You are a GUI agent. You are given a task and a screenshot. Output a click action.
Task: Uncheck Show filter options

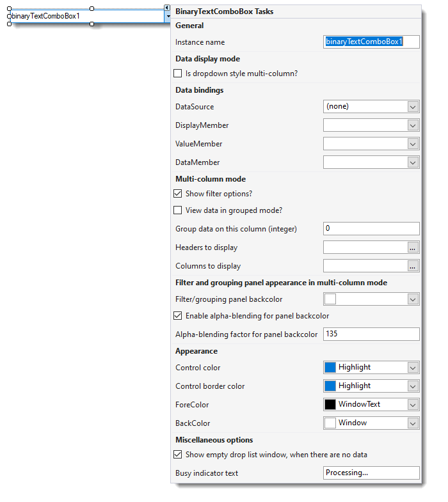click(x=177, y=194)
